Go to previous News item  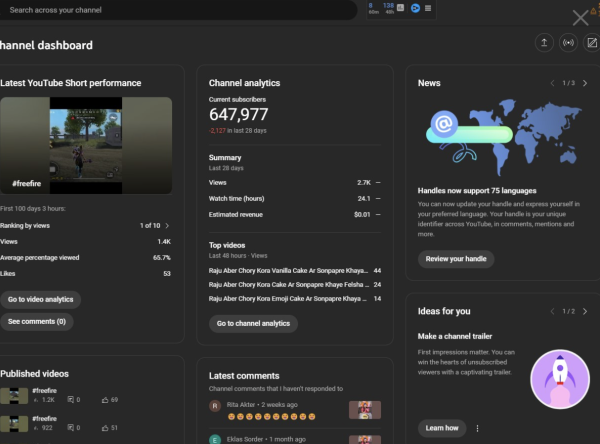[x=551, y=83]
